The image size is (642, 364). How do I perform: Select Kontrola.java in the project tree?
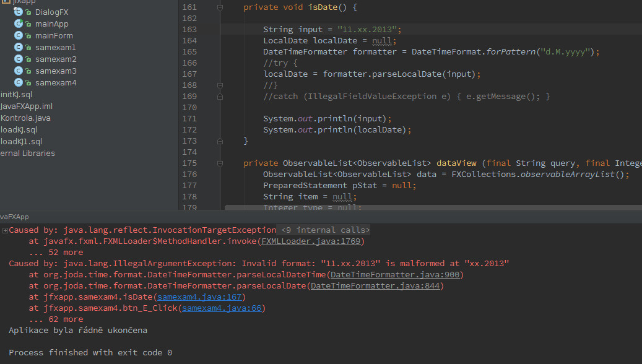coord(25,118)
